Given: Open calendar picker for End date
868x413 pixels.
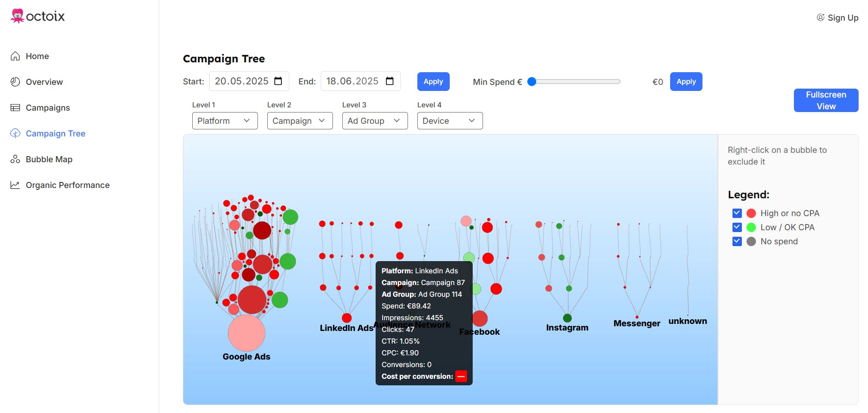Looking at the screenshot, I should (390, 81).
